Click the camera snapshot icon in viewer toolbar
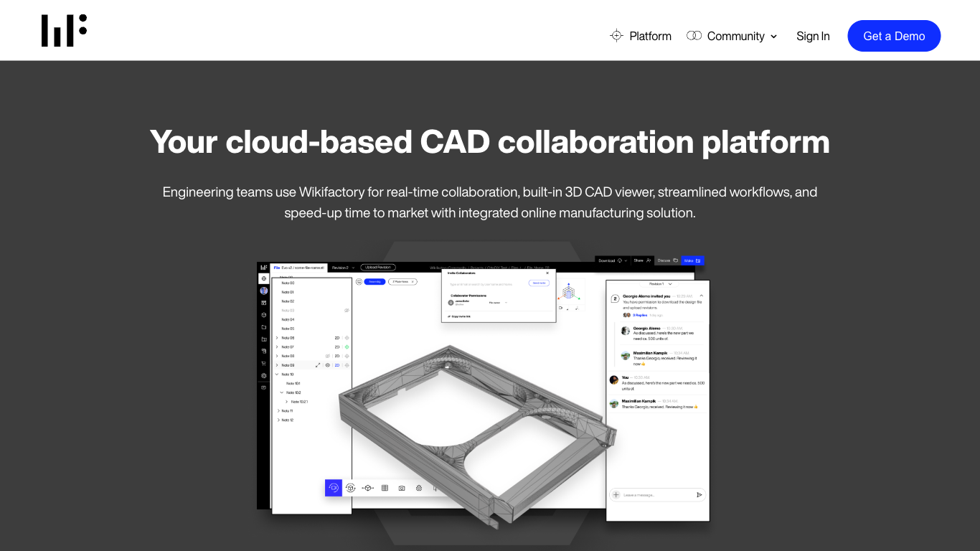 coord(402,488)
